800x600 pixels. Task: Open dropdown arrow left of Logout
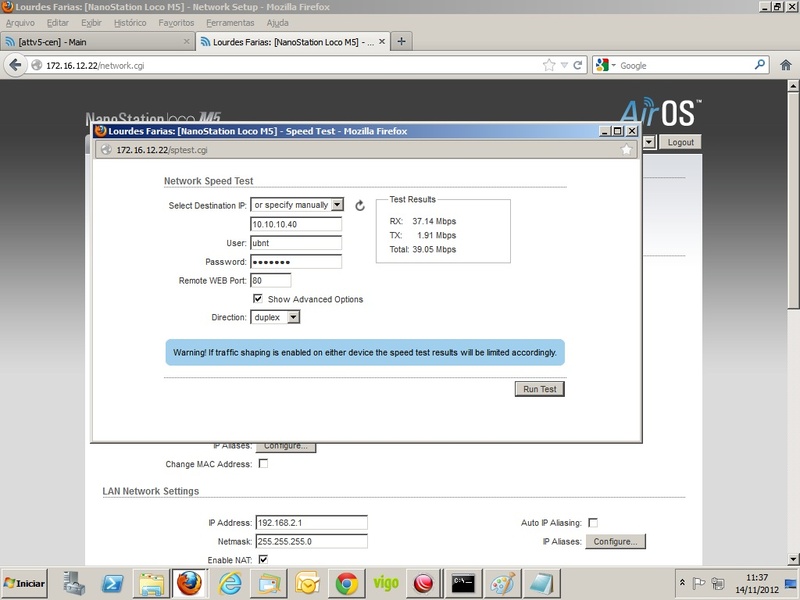coord(649,142)
